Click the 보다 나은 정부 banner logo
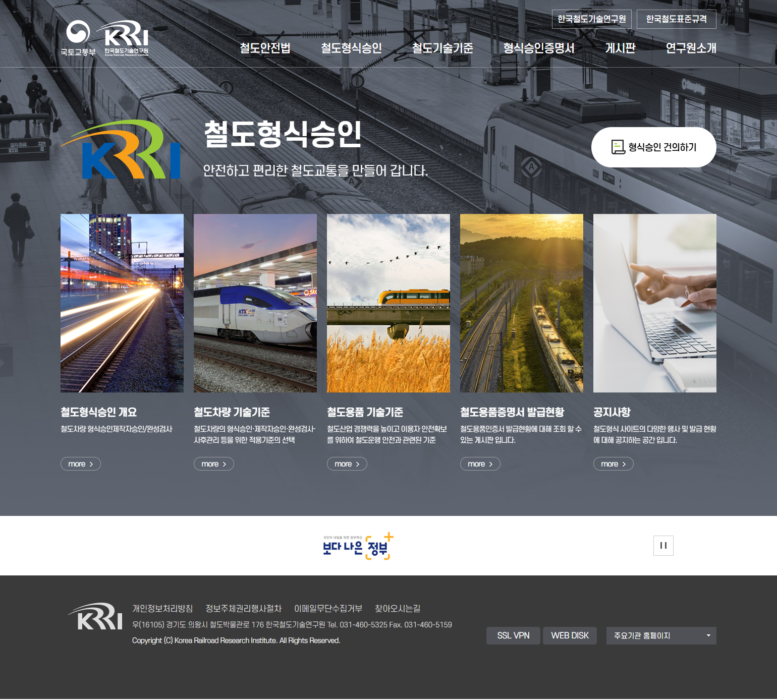This screenshot has height=700, width=777. coord(358,546)
